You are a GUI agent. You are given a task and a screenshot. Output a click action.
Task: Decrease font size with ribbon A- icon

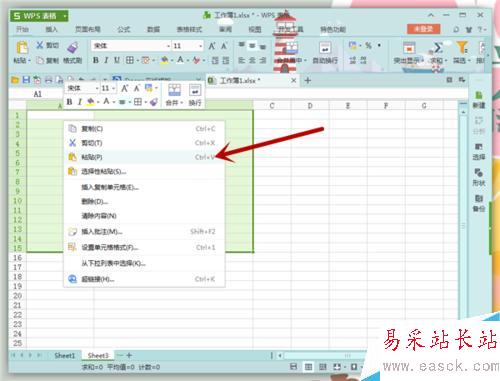coord(224,46)
